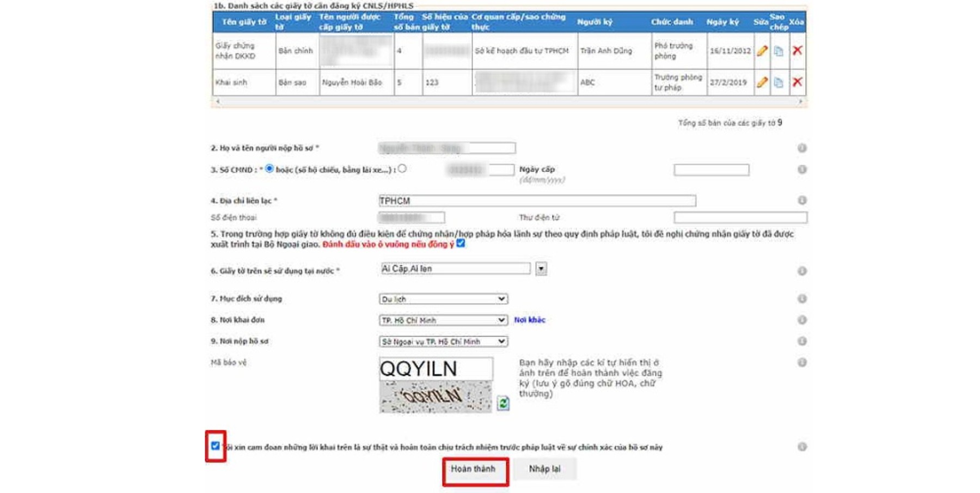Select the passport/driver license radio option
Viewport: 980px width, 493px height.
[402, 169]
